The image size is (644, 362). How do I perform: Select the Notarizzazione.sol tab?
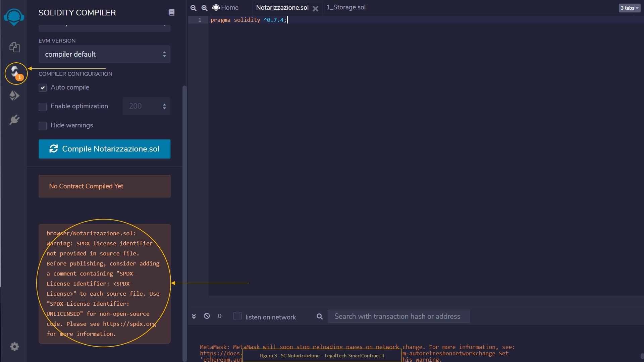pos(282,7)
